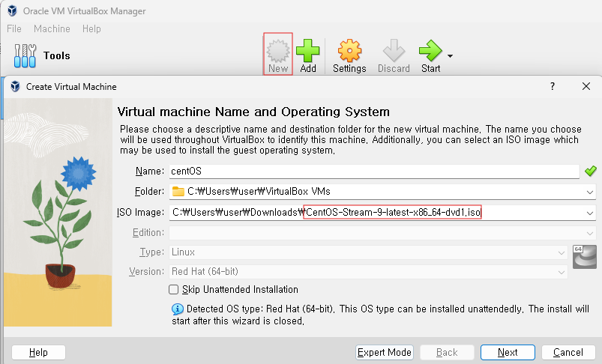The height and width of the screenshot is (364, 602).
Task: Click the green Start arrow icon
Action: 430,50
